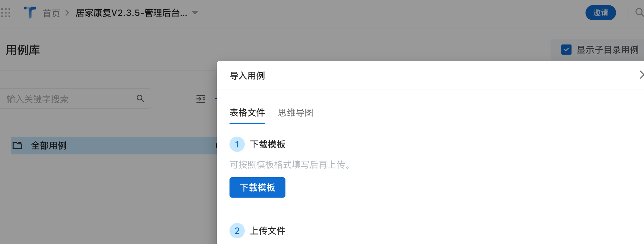Click the 下载模板 blue button
Viewport: 644px width, 244px height.
(x=257, y=187)
